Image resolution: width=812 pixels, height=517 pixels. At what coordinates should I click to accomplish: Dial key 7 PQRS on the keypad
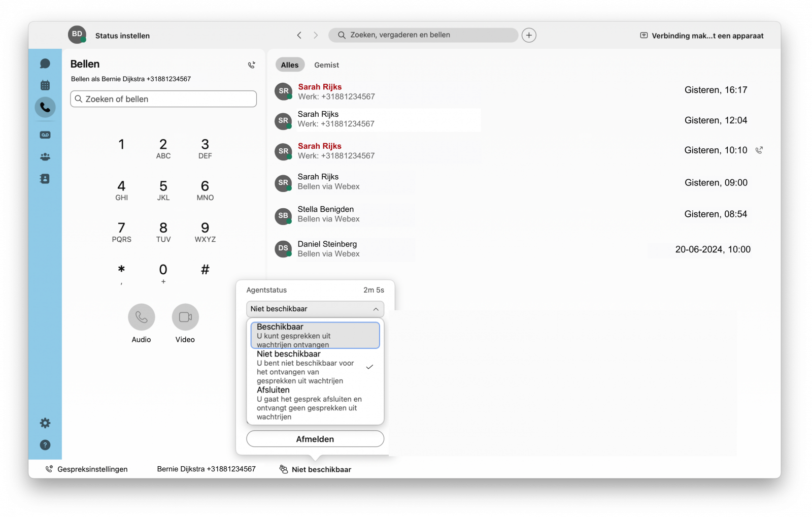click(x=121, y=232)
